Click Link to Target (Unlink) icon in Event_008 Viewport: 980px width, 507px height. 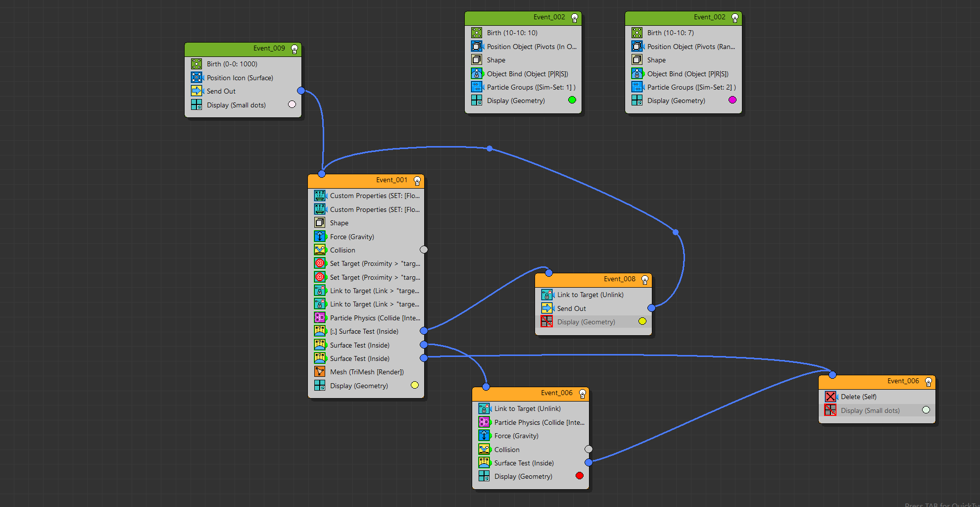[547, 295]
